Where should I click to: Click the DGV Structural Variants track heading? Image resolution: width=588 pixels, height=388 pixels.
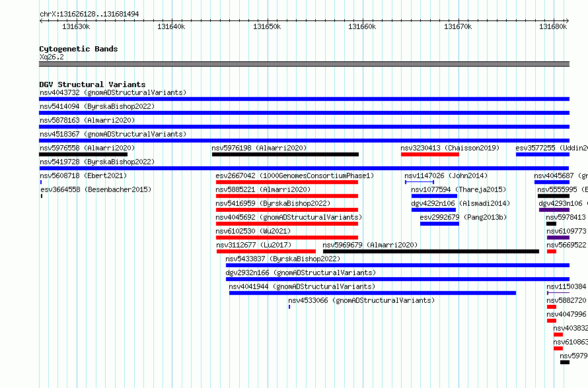coord(92,84)
